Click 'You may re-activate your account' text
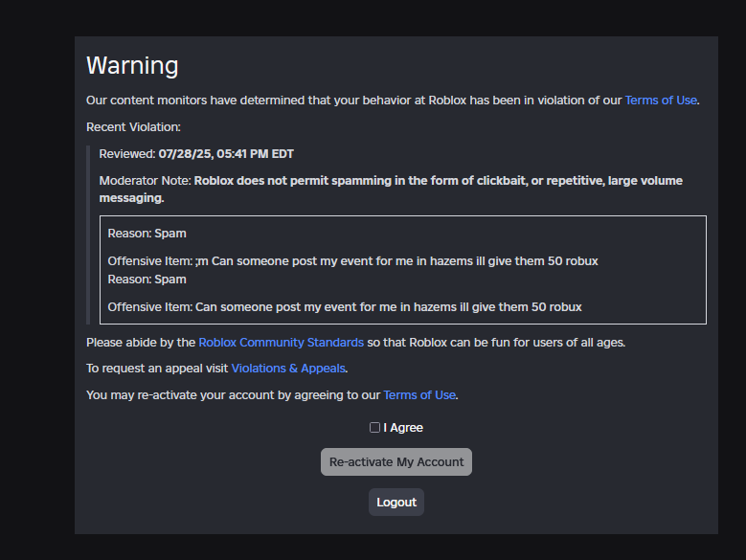Image resolution: width=746 pixels, height=560 pixels. pos(233,394)
